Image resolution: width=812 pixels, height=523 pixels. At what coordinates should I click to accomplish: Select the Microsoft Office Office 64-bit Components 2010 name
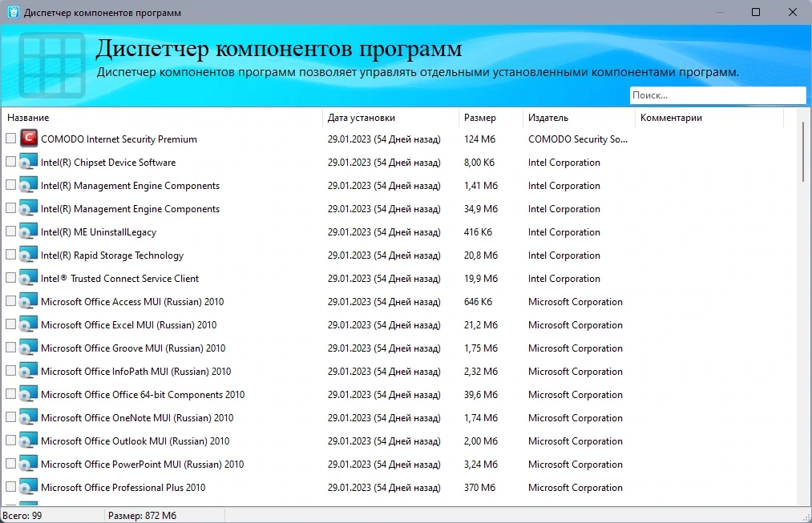click(x=143, y=395)
